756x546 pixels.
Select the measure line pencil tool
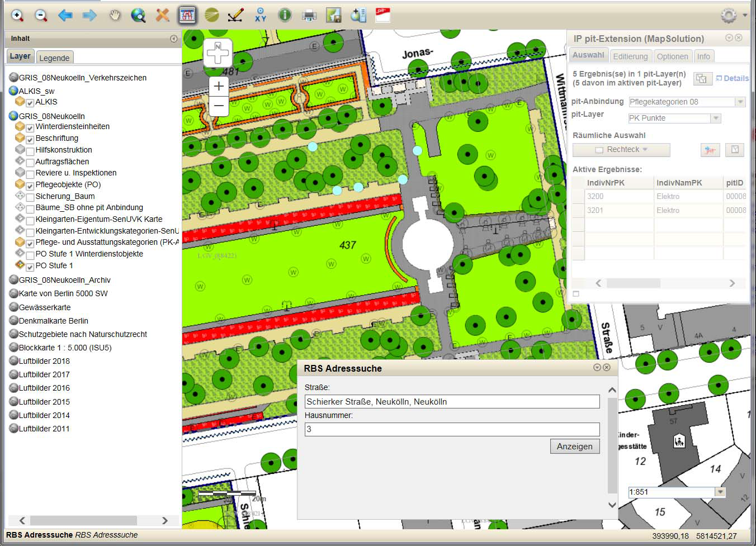[236, 15]
